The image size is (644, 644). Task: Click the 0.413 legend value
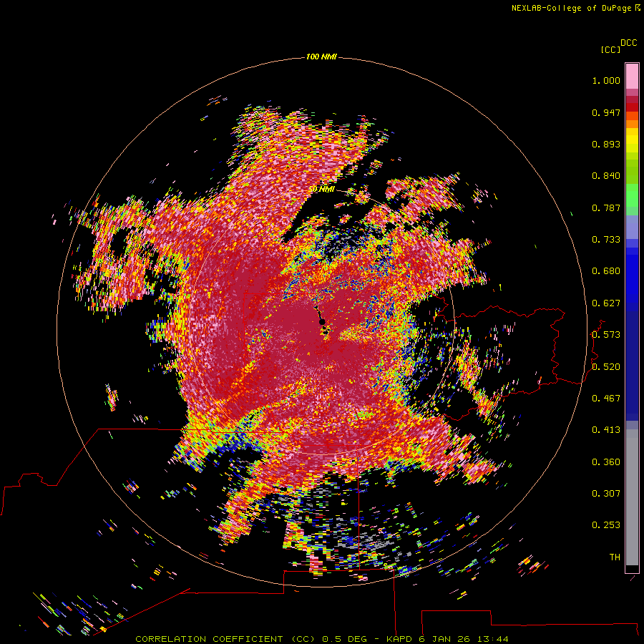point(606,430)
